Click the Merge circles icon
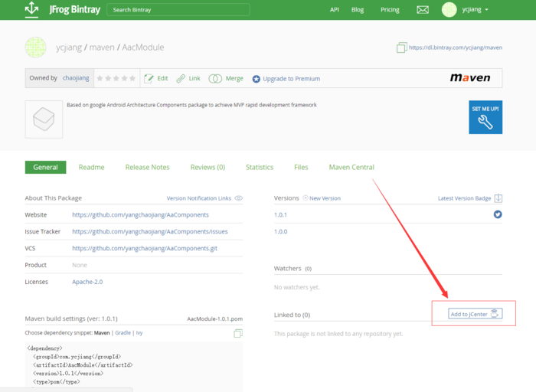 coord(215,79)
